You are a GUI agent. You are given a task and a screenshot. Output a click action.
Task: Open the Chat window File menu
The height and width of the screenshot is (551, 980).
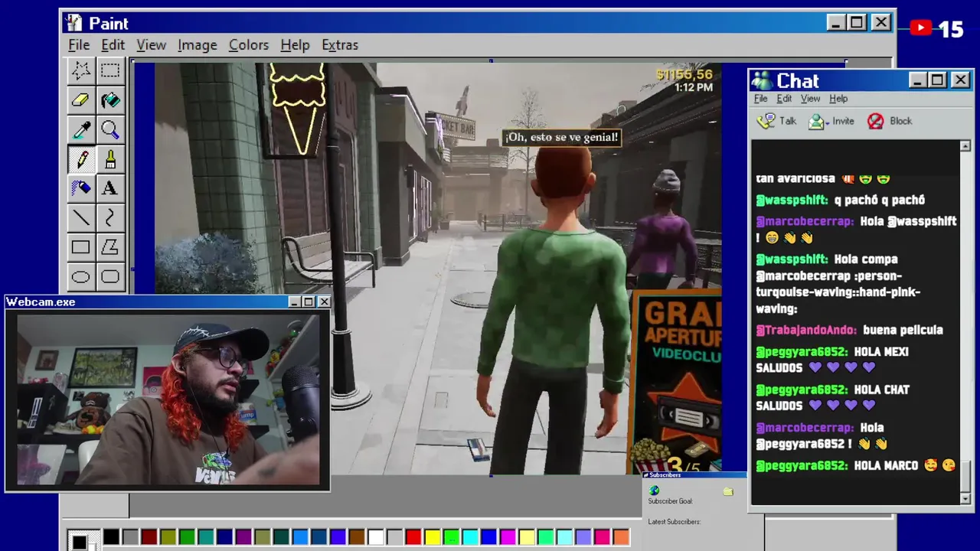[x=760, y=99]
